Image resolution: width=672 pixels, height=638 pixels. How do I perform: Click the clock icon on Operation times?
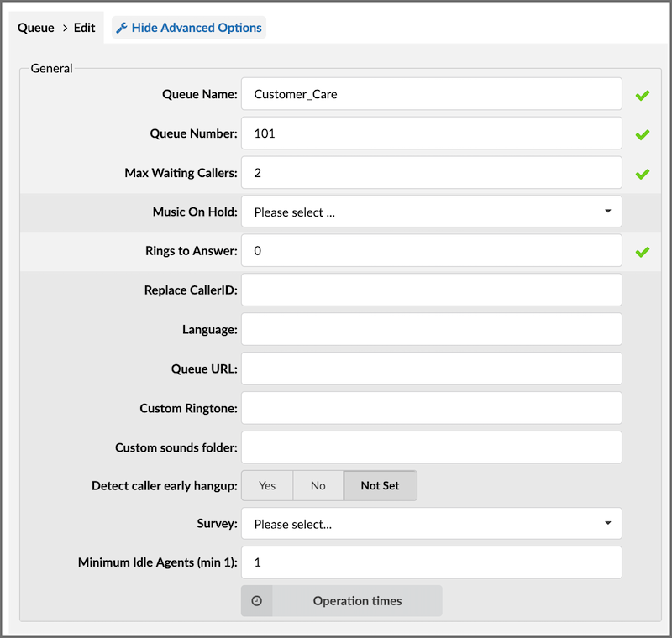257,601
